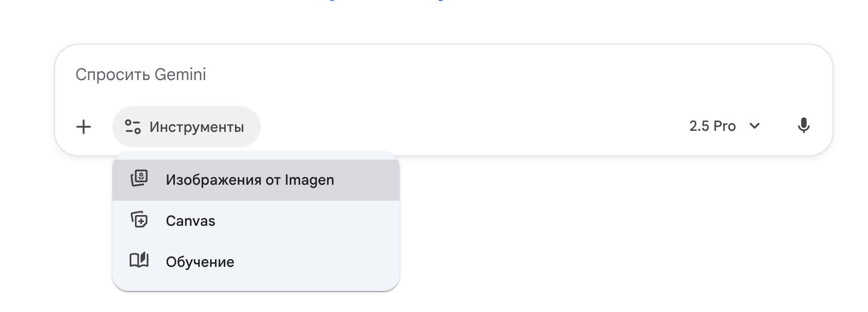Toggle the Инструменты pill button label
The image size is (868, 312).
[x=196, y=127]
